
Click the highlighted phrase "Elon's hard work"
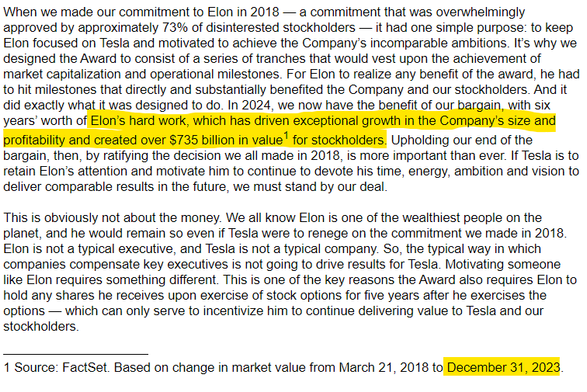[138, 121]
